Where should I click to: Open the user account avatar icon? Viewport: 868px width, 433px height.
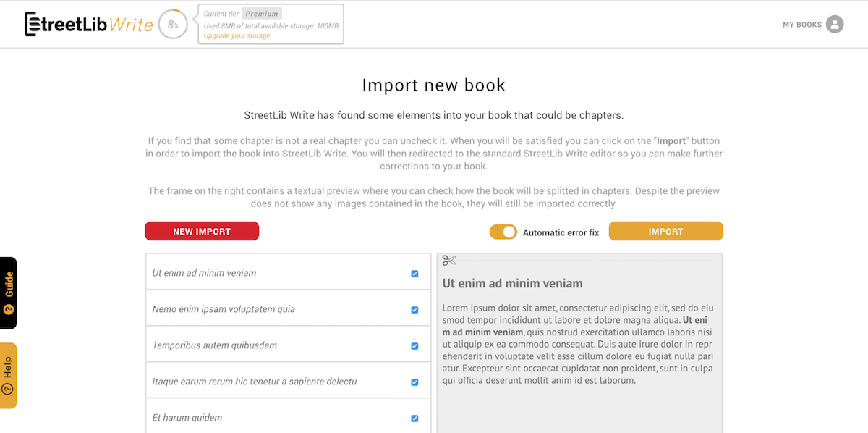[x=835, y=24]
